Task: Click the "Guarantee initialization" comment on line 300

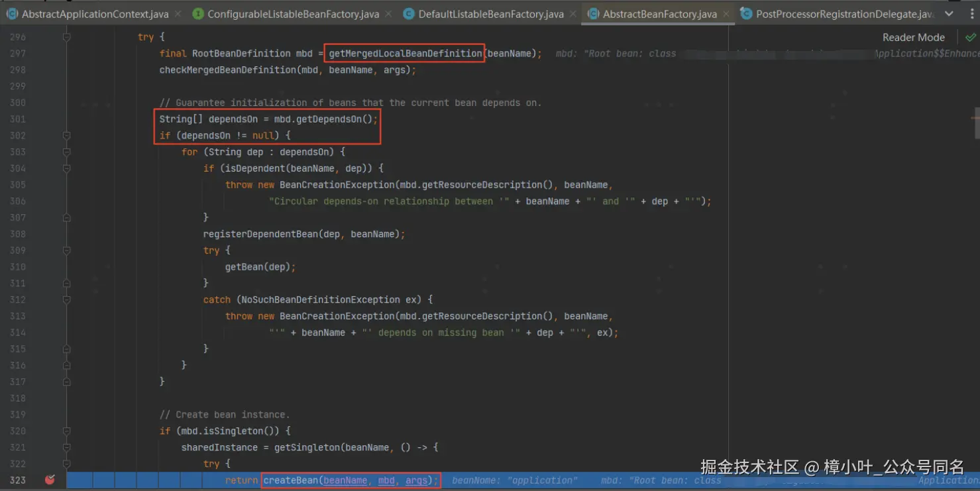Action: click(351, 103)
